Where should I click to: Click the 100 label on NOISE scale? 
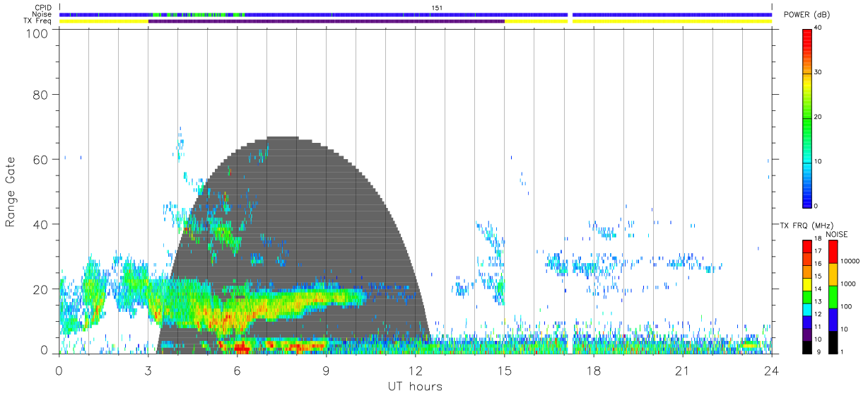tap(845, 307)
